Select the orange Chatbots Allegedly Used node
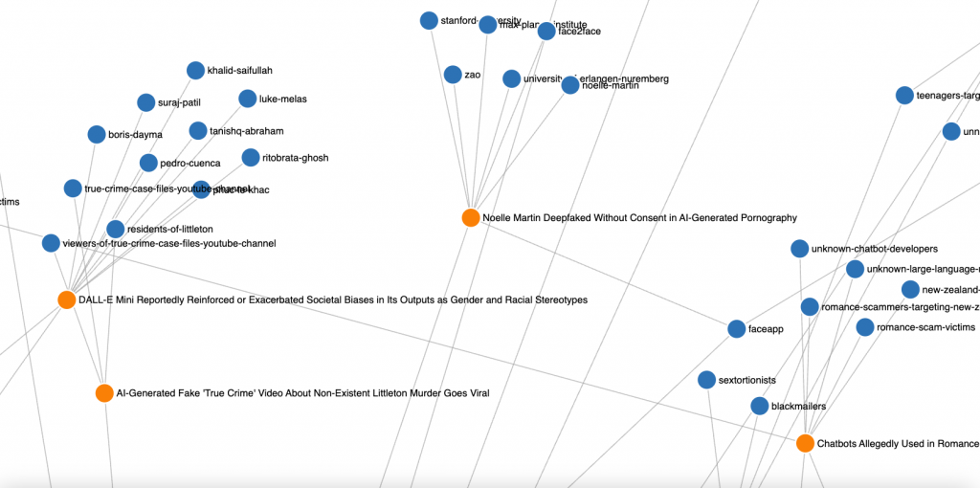Image resolution: width=980 pixels, height=488 pixels. click(x=805, y=443)
